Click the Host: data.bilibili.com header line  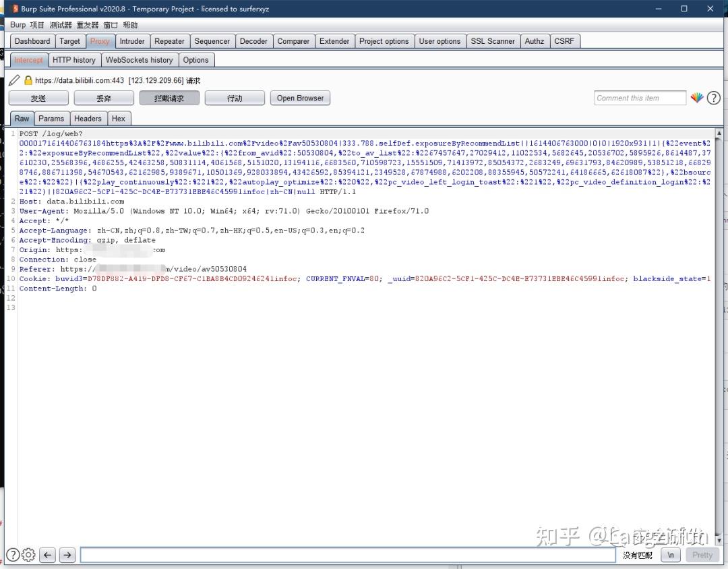coord(72,201)
